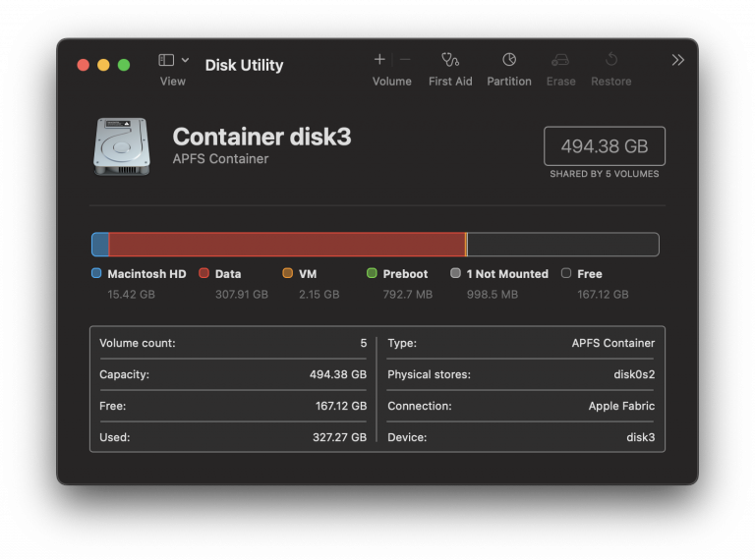
Task: Click the red Data legend swatch
Action: [x=204, y=273]
